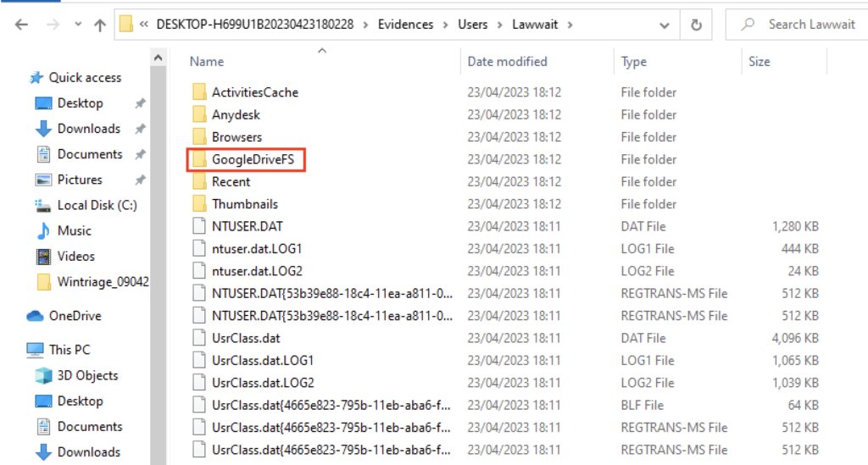Select the GoogleDriveFS folder icon
Screen dimensions: 868x465
pyautogui.click(x=199, y=159)
